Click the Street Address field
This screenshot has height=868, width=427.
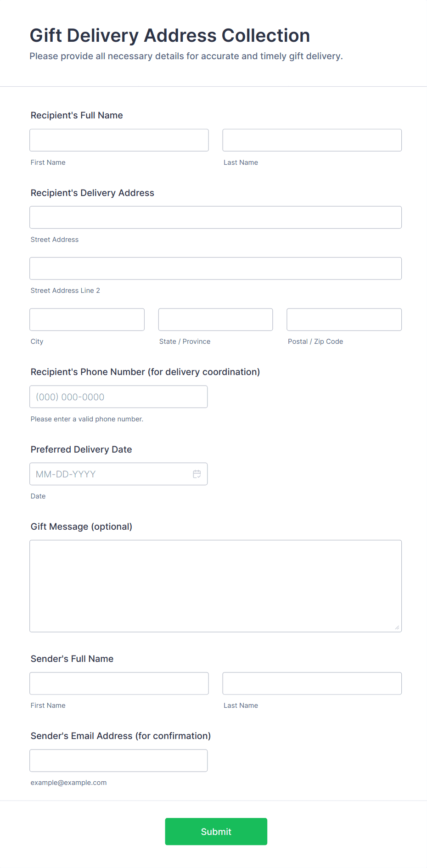coord(215,218)
